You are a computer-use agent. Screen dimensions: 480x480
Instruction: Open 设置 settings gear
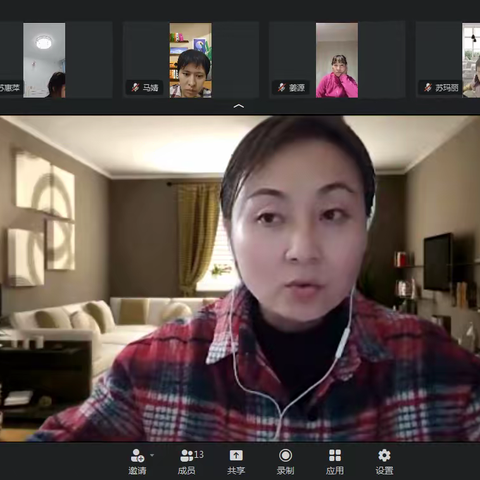pos(384,455)
